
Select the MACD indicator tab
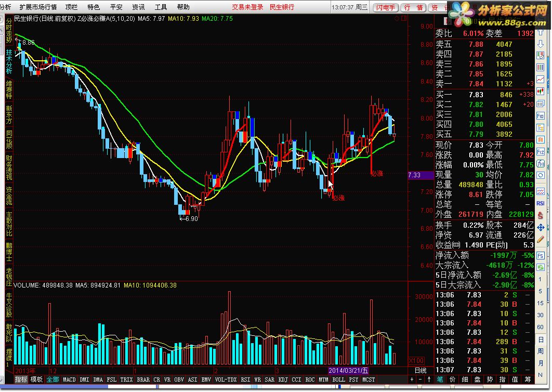coord(69,380)
